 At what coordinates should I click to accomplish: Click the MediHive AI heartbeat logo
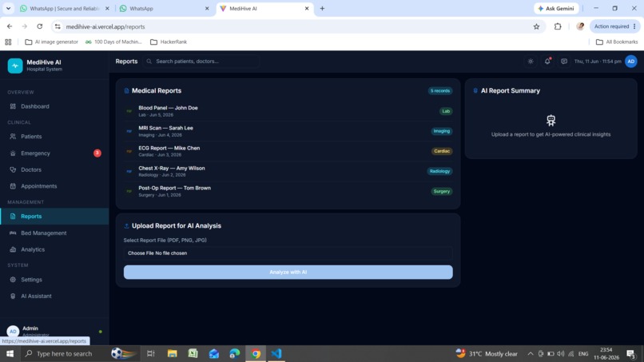(15, 66)
